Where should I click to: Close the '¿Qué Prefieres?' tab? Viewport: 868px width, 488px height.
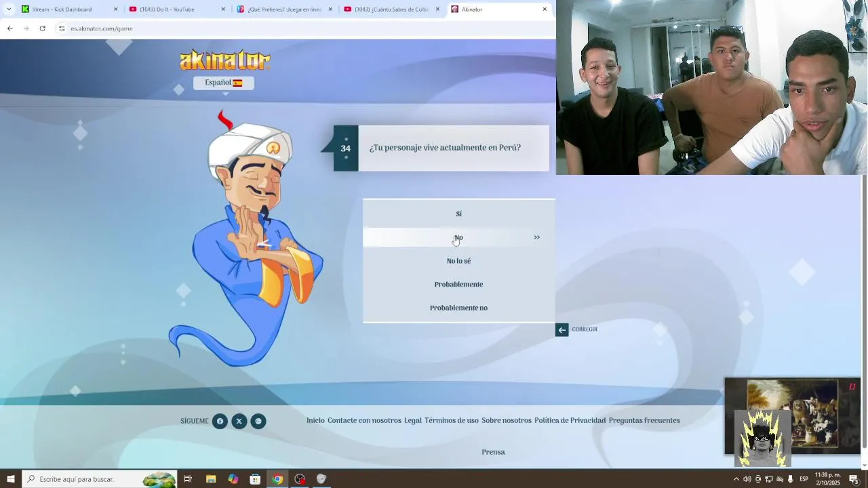point(330,9)
